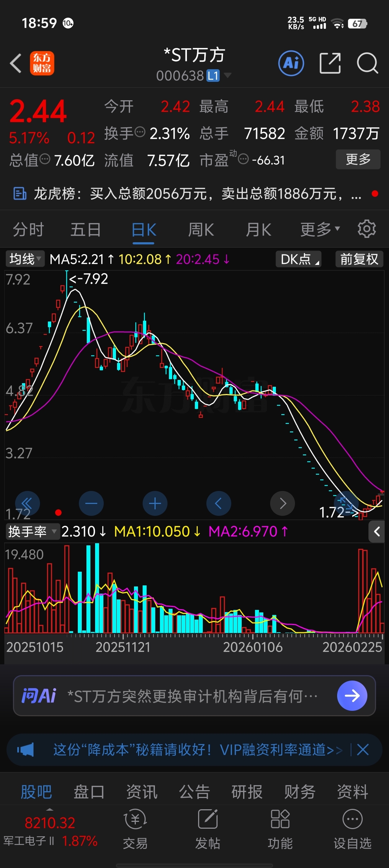The height and width of the screenshot is (868, 389).
Task: Tap MA5:2.21 moving average label
Action: (82, 259)
